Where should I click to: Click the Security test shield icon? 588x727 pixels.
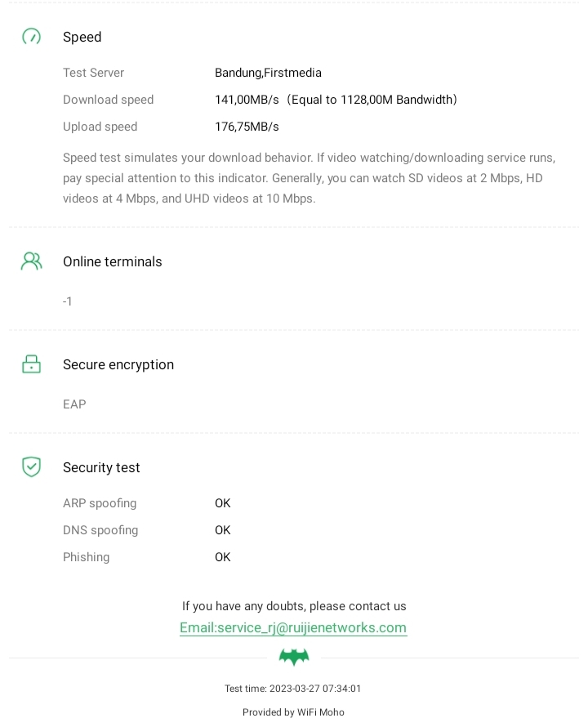[x=31, y=467]
